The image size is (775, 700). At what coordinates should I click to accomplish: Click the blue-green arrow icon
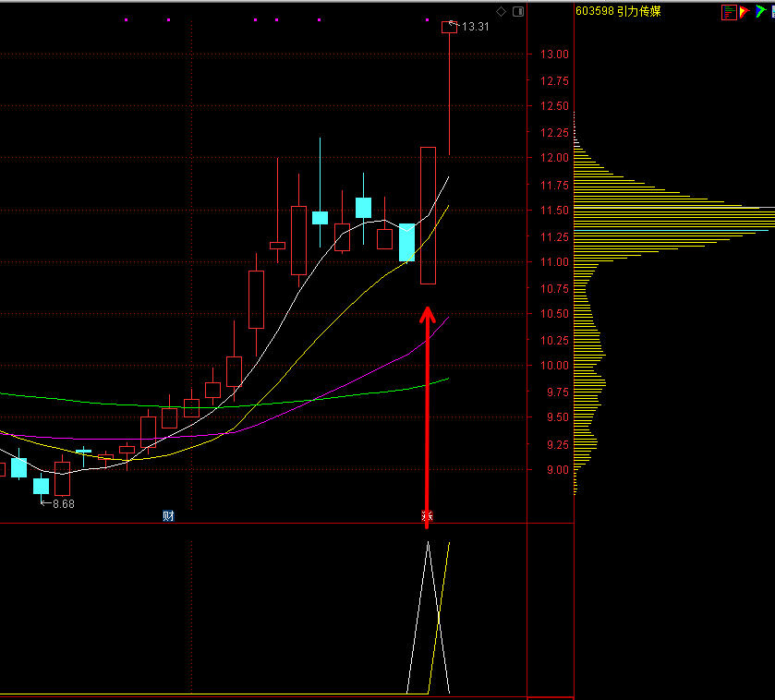[760, 11]
